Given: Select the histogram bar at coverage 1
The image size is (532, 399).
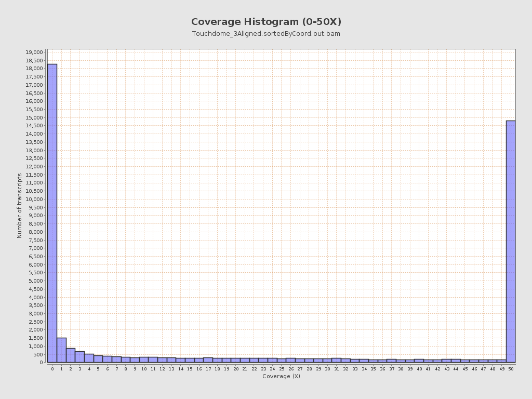Looking at the screenshot, I should tap(61, 350).
